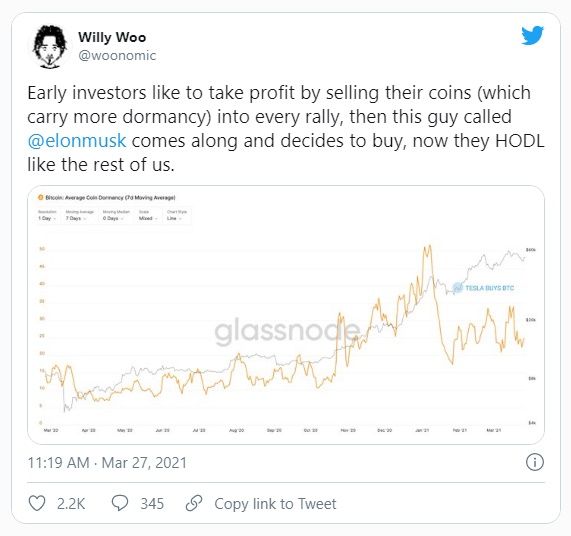
Task: Open the glassnode chart image
Action: click(x=286, y=315)
